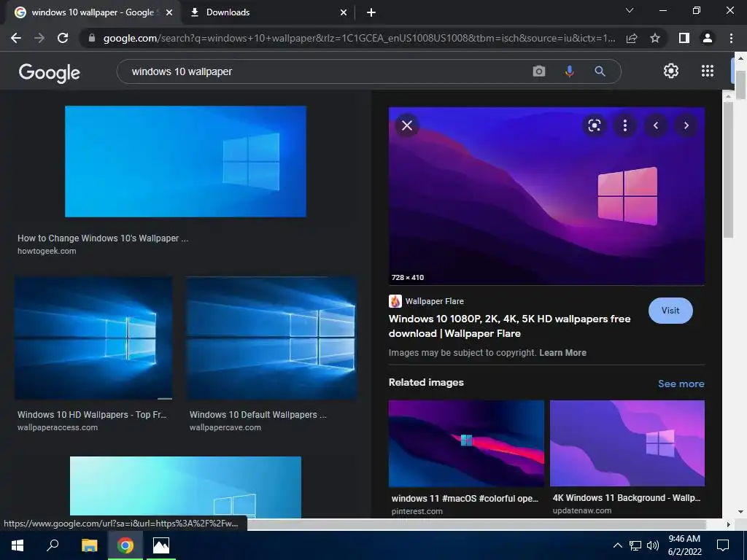
Task: Reload the current page
Action: (63, 38)
